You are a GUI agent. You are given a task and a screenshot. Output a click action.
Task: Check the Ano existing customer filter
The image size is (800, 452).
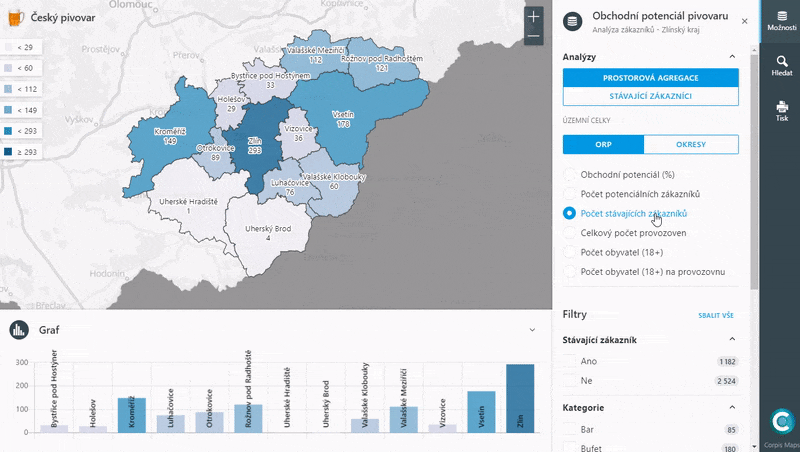[x=569, y=361]
